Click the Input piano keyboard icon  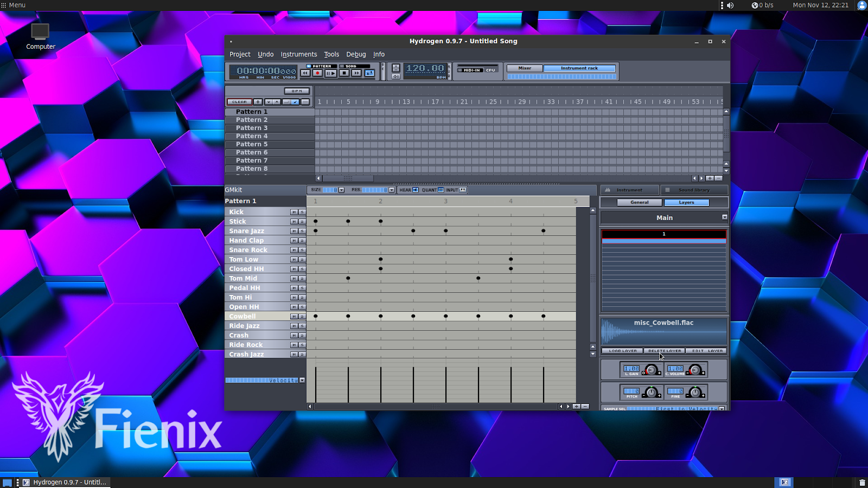[x=463, y=190]
